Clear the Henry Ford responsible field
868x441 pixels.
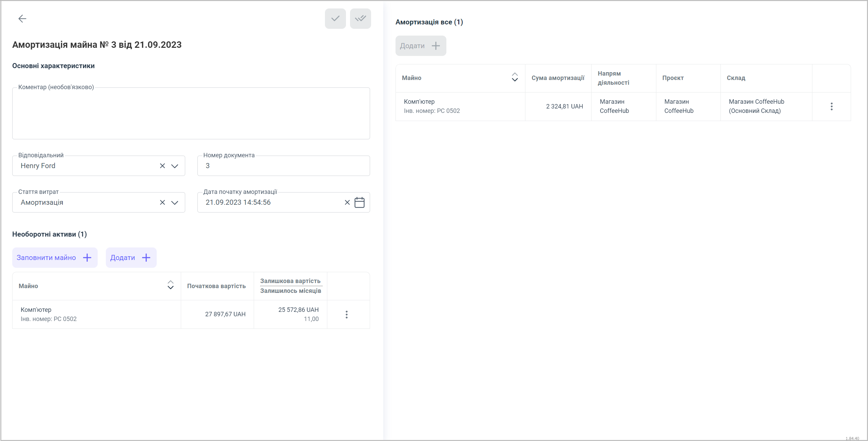click(162, 166)
